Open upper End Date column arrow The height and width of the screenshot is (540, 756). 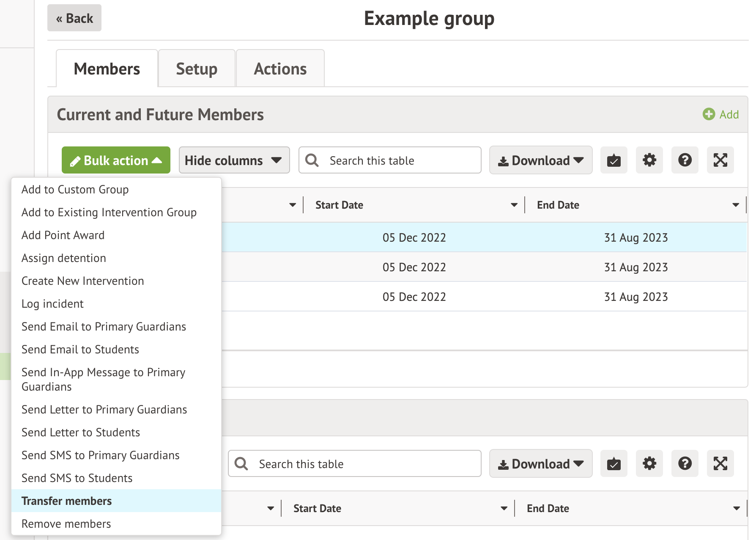736,205
